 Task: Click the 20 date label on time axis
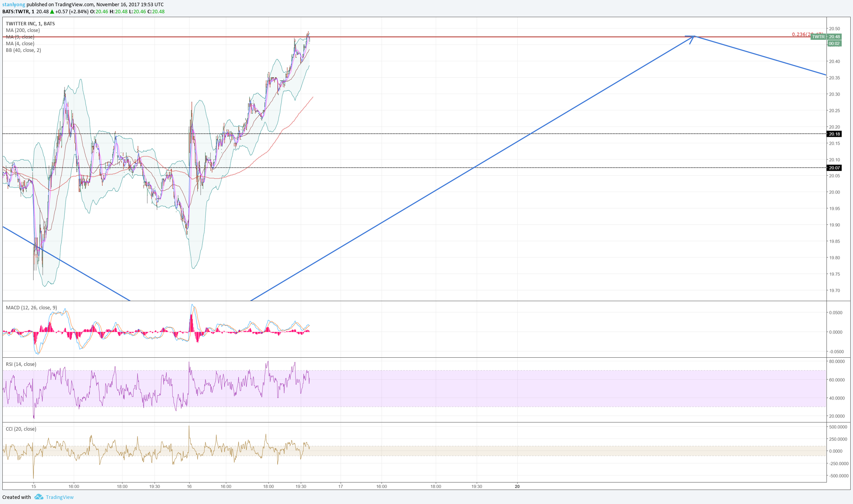coord(517,486)
